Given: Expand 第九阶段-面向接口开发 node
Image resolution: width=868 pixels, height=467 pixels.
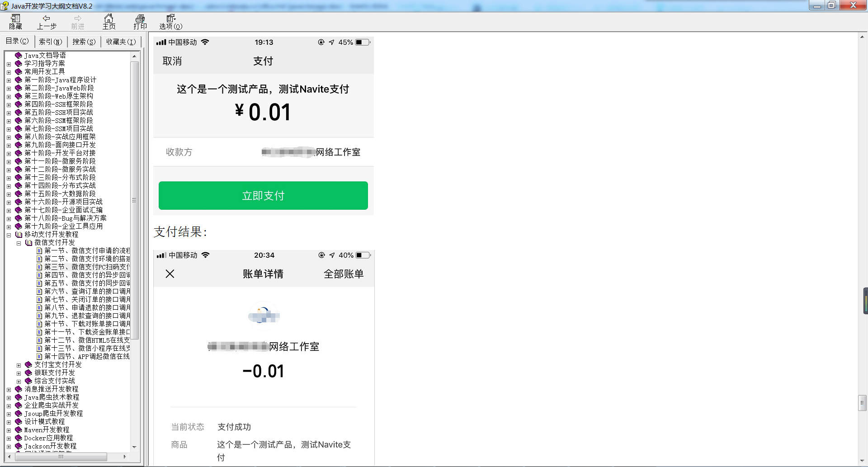Looking at the screenshot, I should [x=9, y=145].
